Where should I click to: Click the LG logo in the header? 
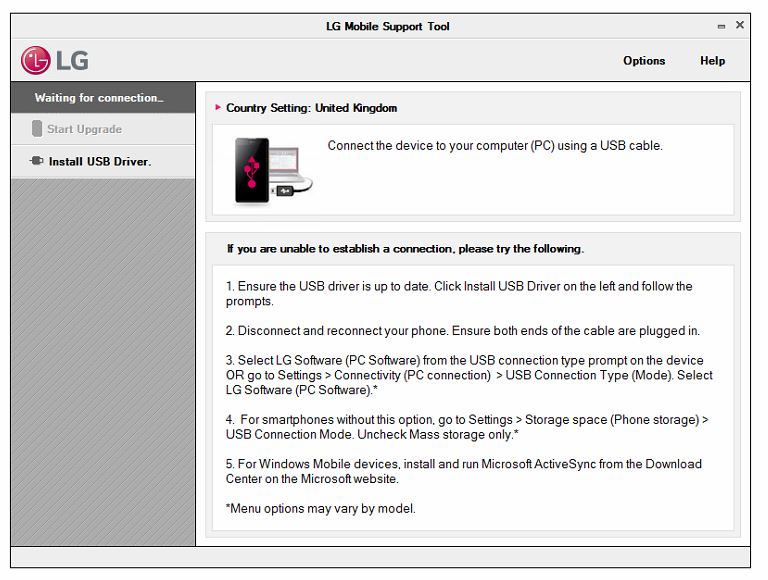pos(55,60)
